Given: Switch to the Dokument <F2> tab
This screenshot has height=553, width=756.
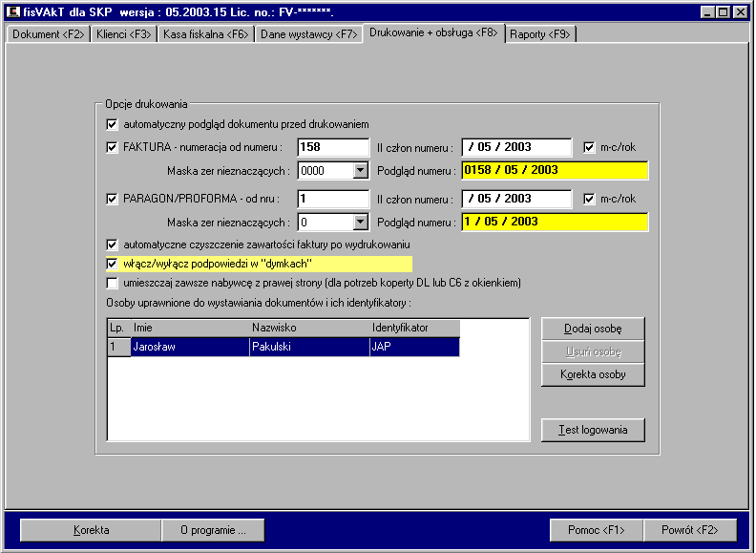Looking at the screenshot, I should pyautogui.click(x=48, y=34).
